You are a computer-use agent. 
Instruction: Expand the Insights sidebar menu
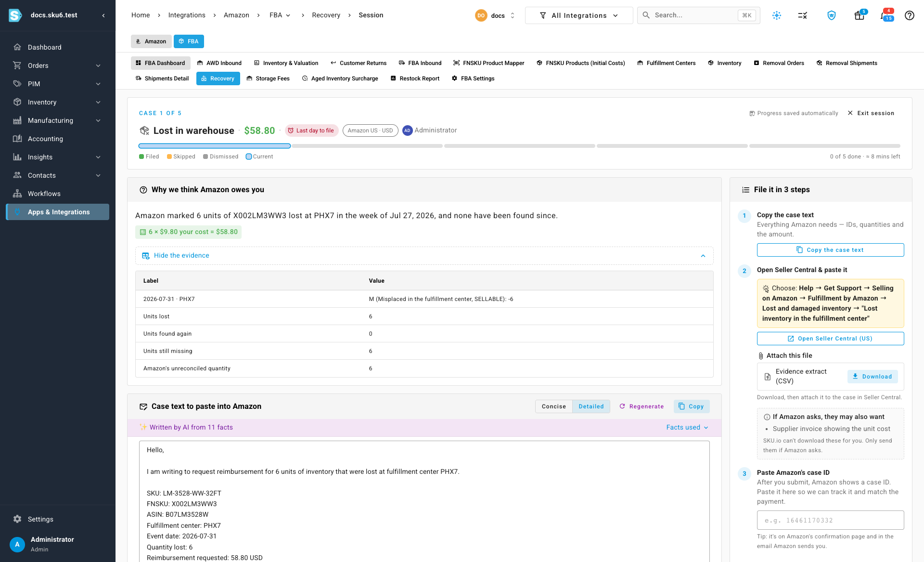click(x=98, y=157)
